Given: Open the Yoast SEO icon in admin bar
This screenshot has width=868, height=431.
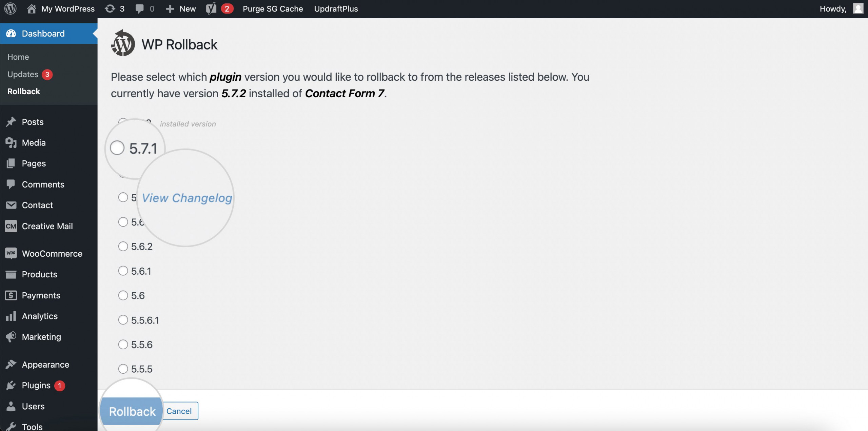Looking at the screenshot, I should [211, 8].
